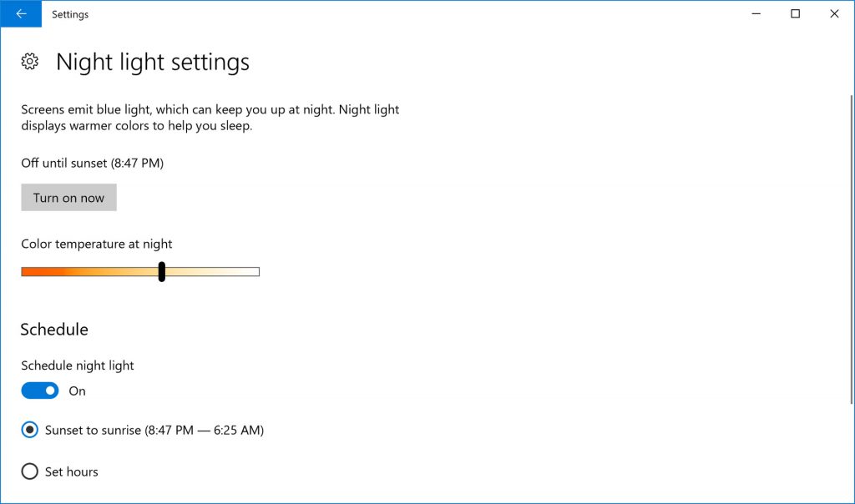Click the Off until sunset status text
Image resolution: width=855 pixels, height=504 pixels.
pyautogui.click(x=92, y=163)
